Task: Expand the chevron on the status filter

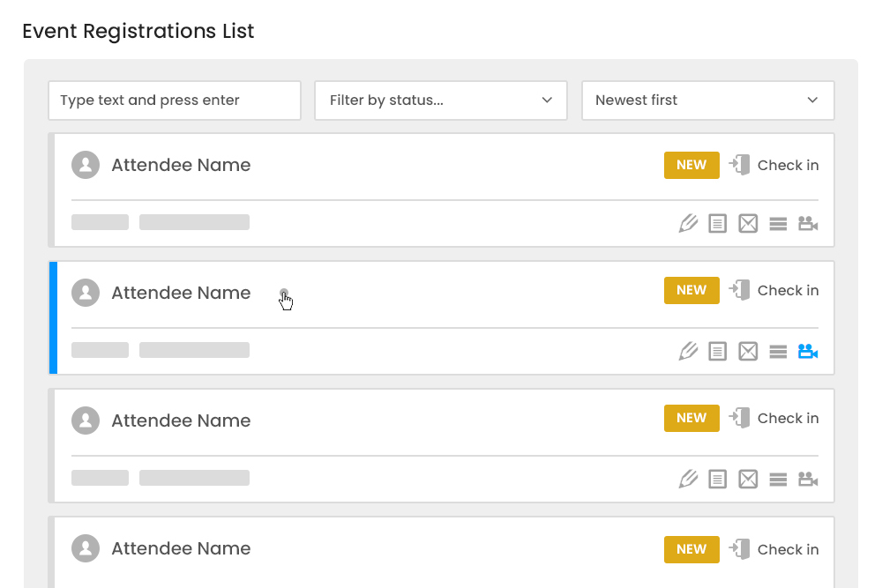Action: (x=547, y=100)
